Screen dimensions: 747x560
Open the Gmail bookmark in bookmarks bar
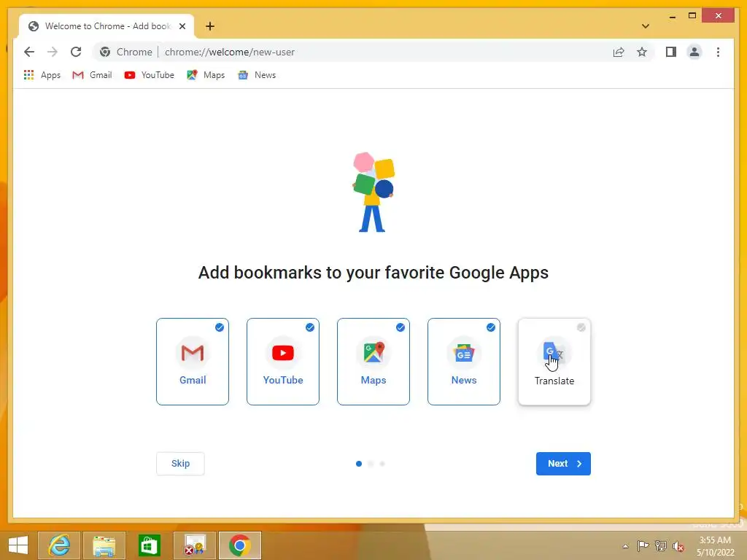point(92,75)
